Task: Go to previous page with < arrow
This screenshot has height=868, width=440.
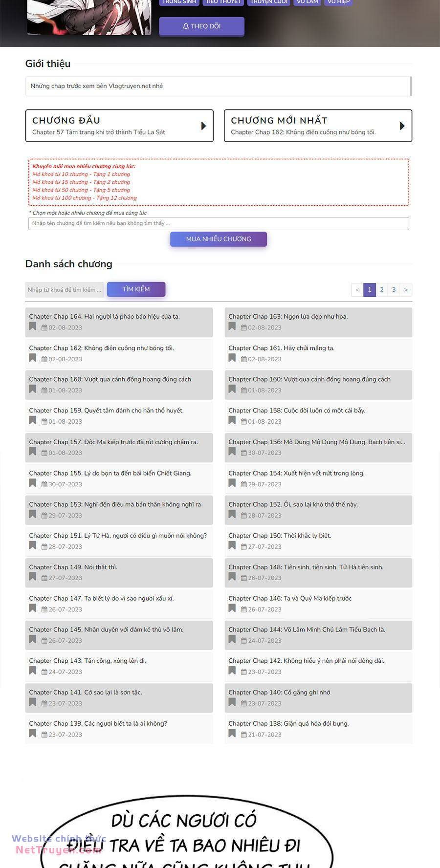Action: 357,290
